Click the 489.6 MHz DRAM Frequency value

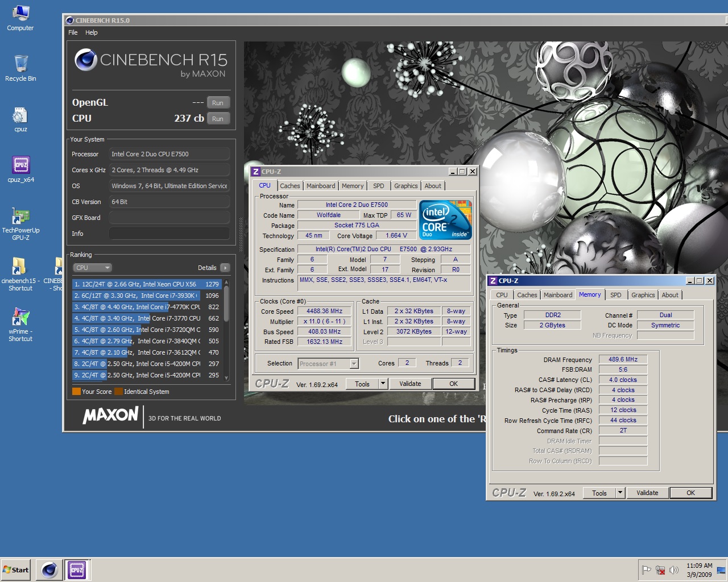pyautogui.click(x=623, y=359)
